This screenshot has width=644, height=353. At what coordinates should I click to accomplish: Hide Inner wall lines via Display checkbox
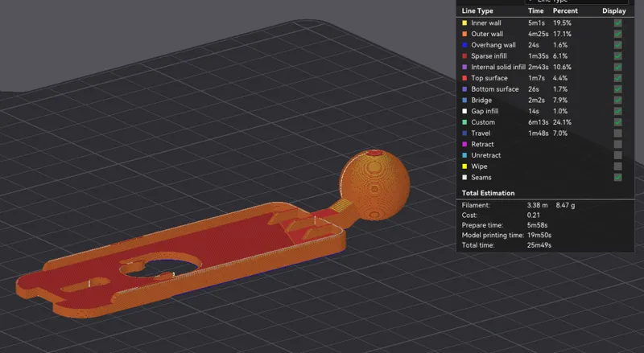(x=617, y=23)
